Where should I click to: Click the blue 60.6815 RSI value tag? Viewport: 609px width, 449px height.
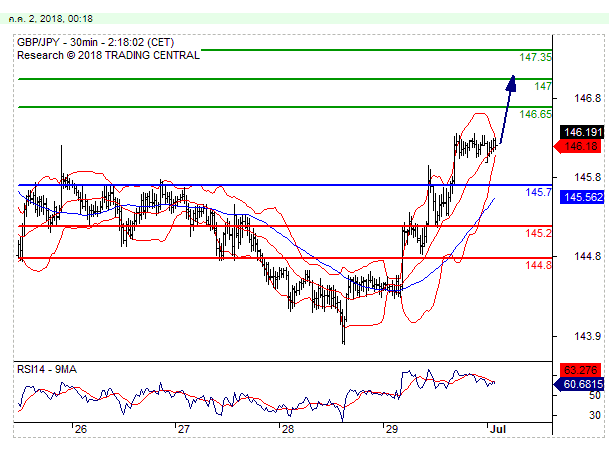coord(579,384)
